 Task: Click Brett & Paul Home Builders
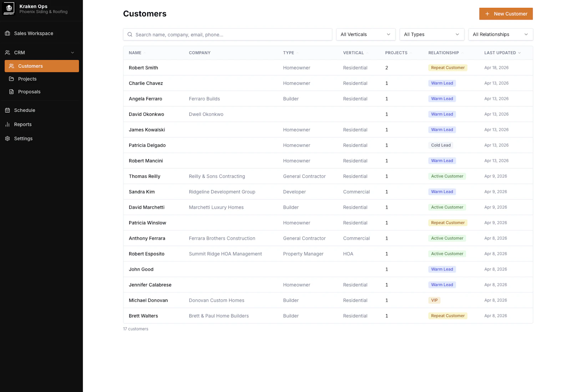pos(219,316)
